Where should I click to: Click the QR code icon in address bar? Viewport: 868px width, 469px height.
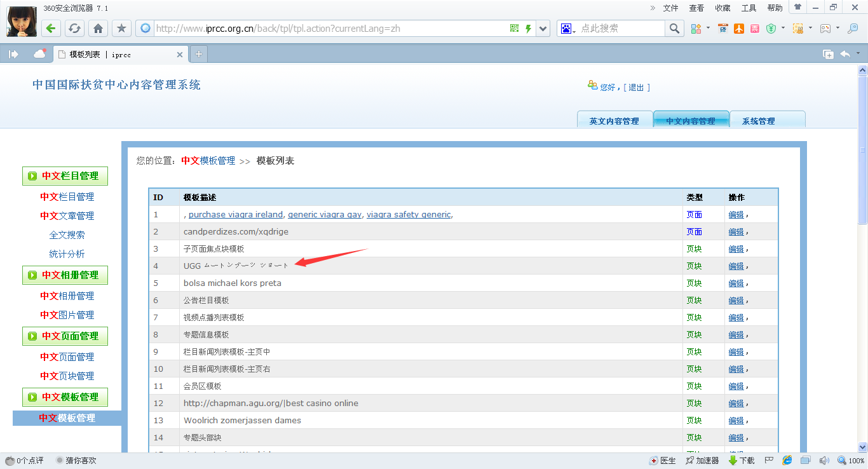[x=514, y=29]
